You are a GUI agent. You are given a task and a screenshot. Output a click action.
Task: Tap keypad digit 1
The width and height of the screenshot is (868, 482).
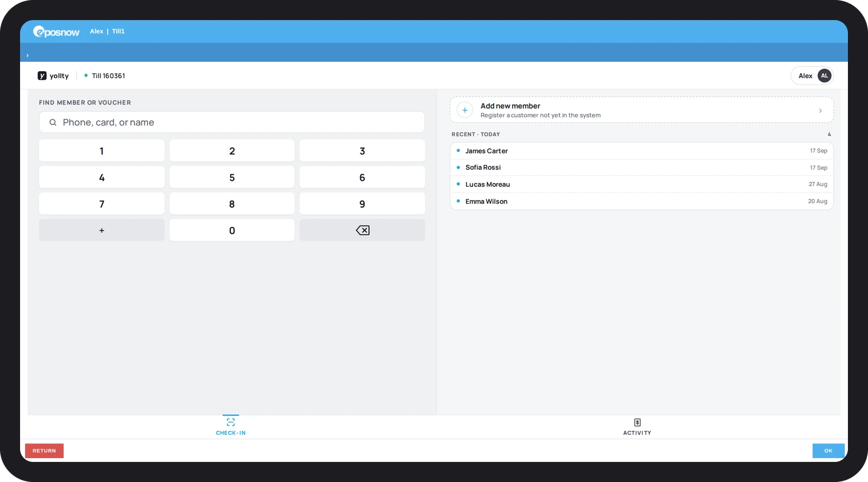[x=101, y=151]
